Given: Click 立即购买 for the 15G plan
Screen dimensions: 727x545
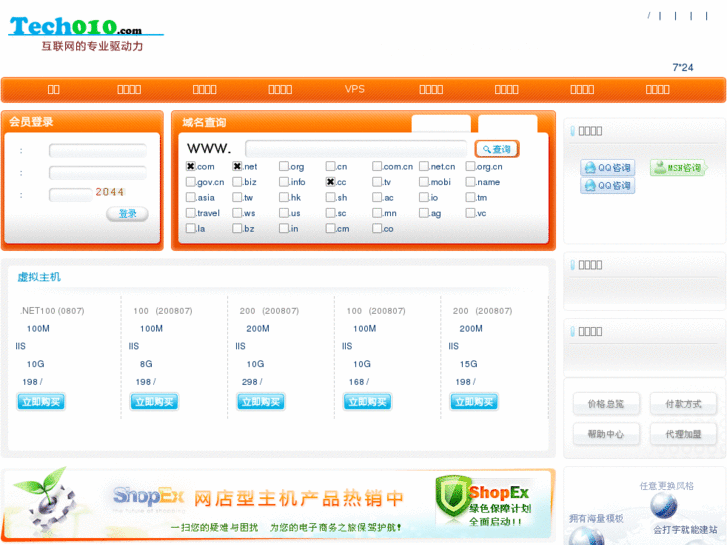Looking at the screenshot, I should pyautogui.click(x=474, y=402).
